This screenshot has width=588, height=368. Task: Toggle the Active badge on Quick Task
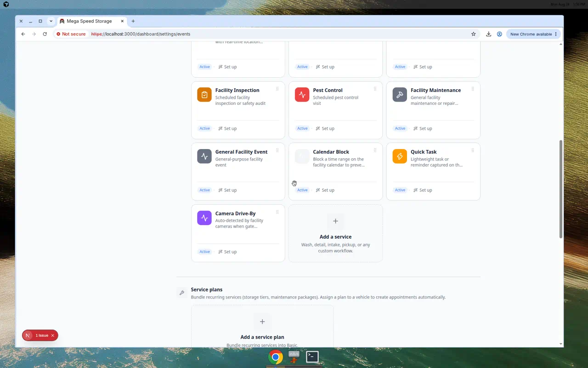(400, 190)
